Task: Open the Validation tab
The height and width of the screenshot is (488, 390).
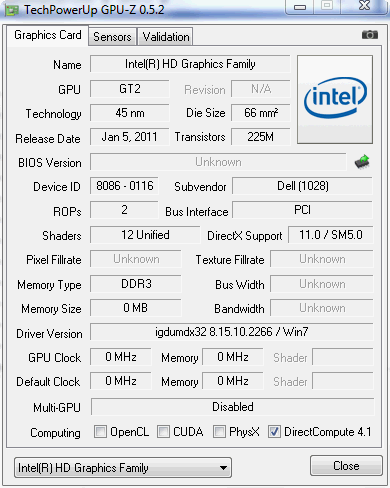Action: (166, 37)
